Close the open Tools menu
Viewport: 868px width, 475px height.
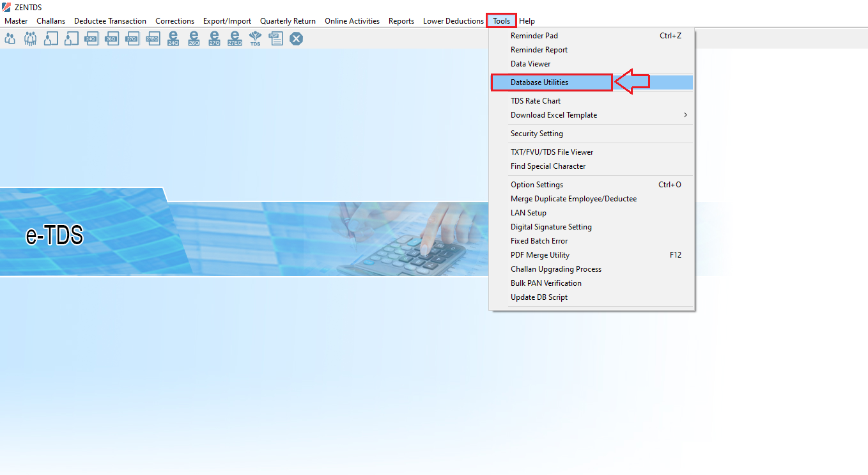[502, 21]
